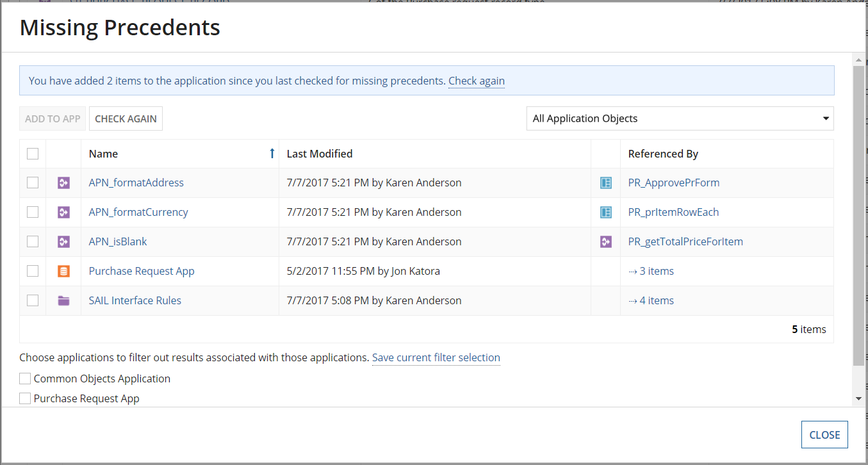
Task: Open the APN_formatAddress rule link
Action: pos(136,183)
